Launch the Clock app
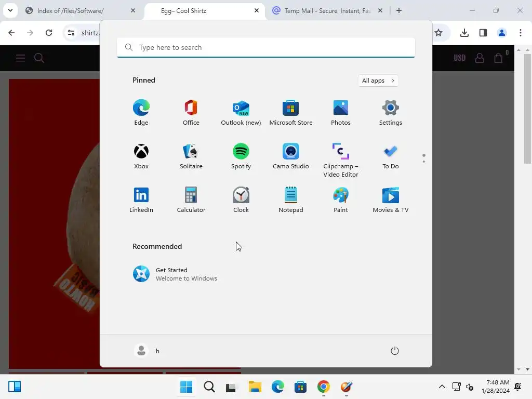 tap(241, 200)
